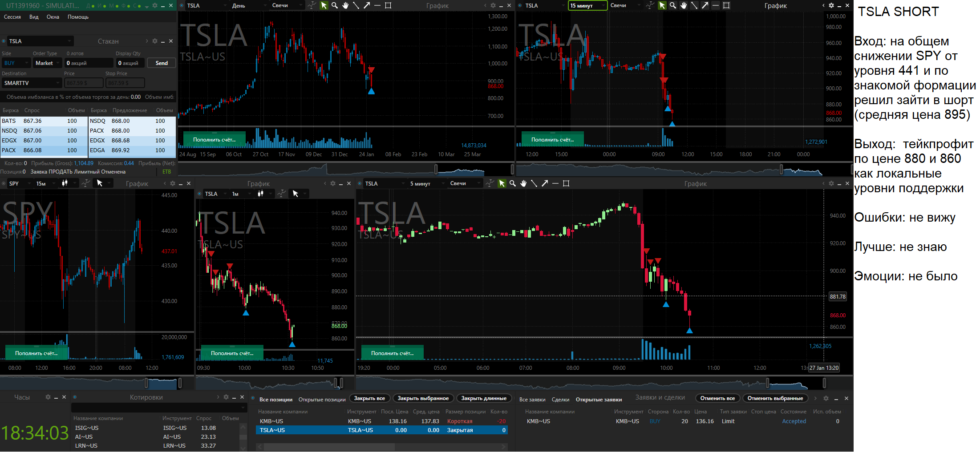The height and width of the screenshot is (453, 980).
Task: Click the share quantity field showing 0 акций next to Market
Action: (x=89, y=63)
